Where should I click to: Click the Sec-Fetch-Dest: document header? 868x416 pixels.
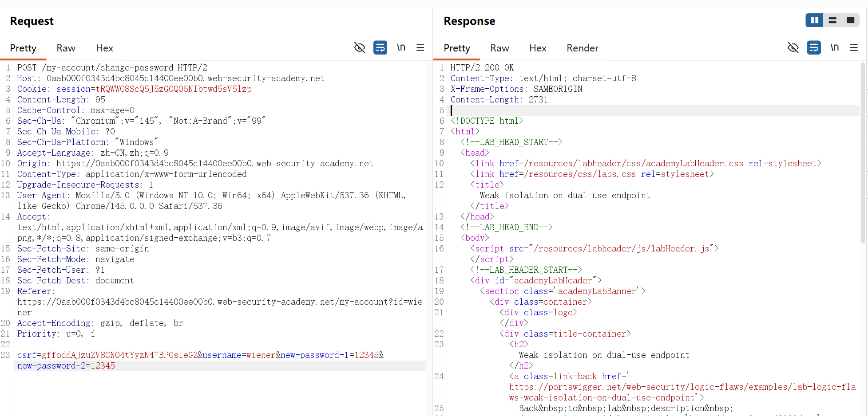click(x=75, y=281)
